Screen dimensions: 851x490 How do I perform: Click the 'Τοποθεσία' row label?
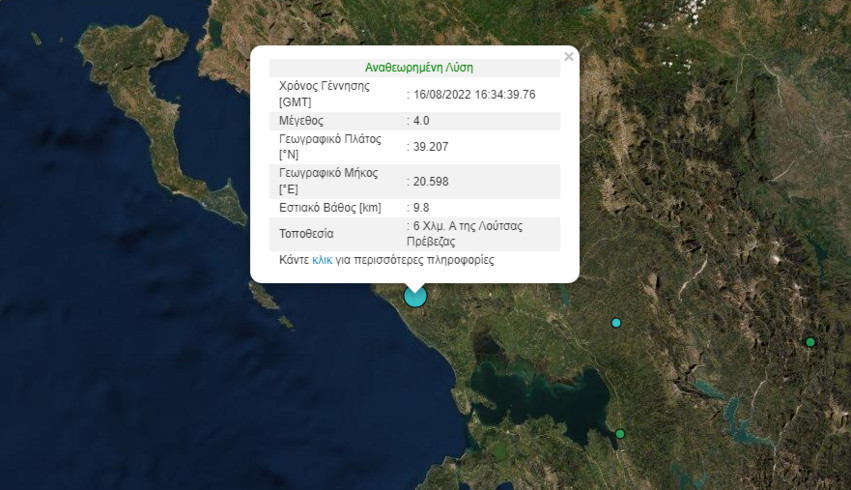click(x=306, y=234)
